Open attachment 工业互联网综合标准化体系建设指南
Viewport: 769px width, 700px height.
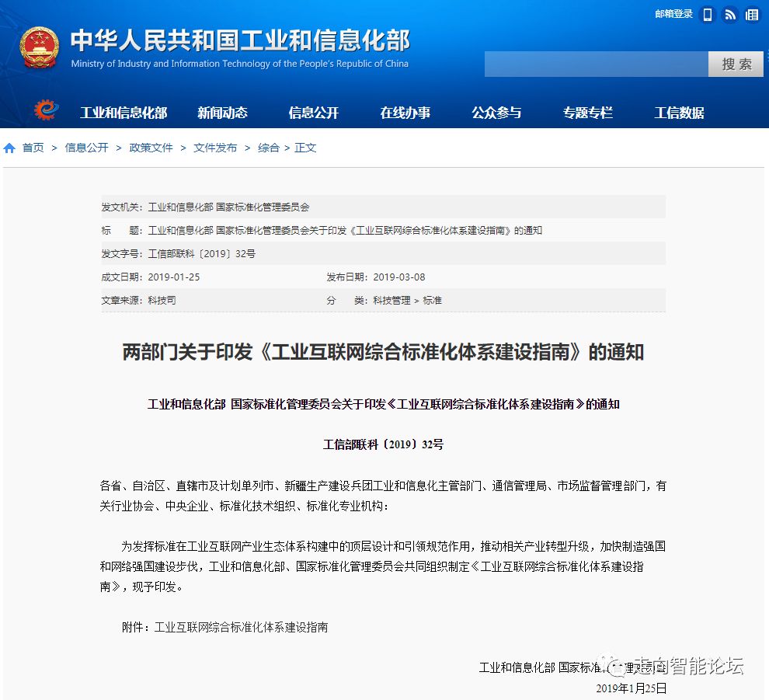[x=241, y=628]
